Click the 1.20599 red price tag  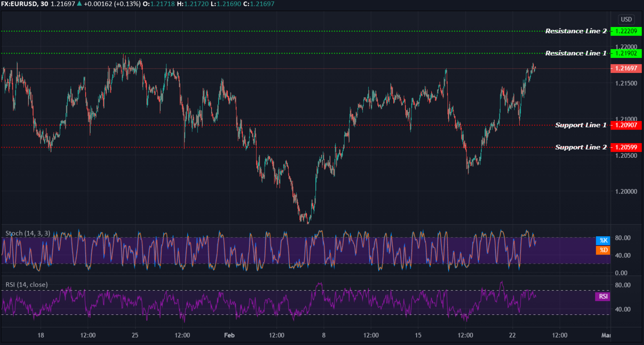626,147
